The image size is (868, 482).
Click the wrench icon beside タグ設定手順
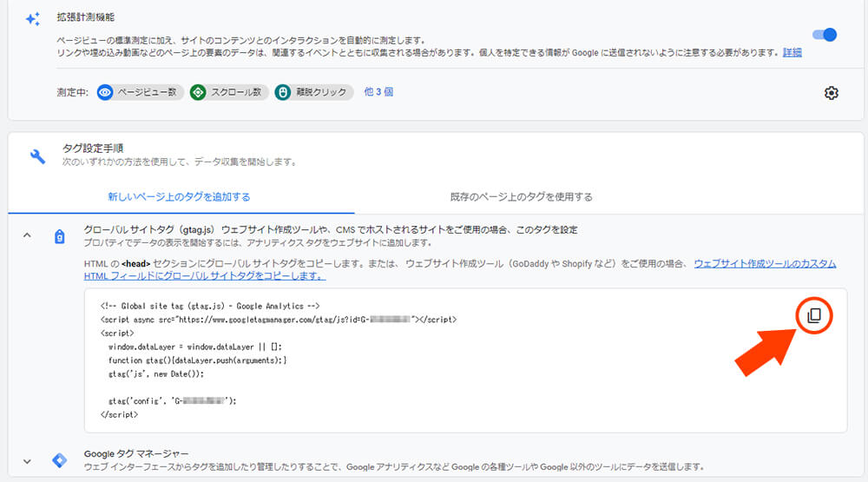[x=37, y=156]
